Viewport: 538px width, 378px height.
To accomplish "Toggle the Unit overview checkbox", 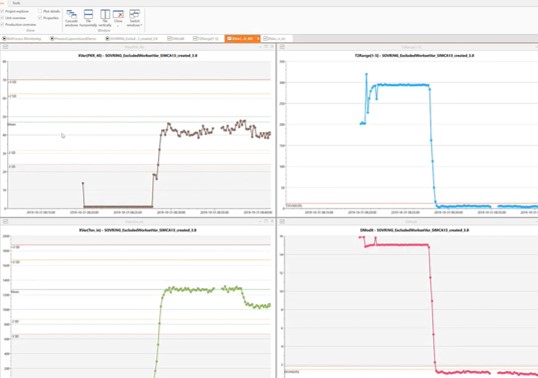I will (x=2, y=18).
